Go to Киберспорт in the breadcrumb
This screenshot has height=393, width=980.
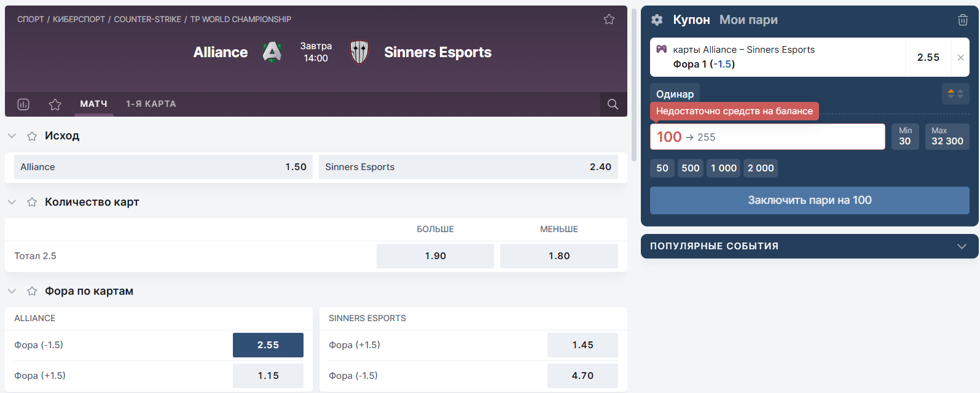[x=79, y=19]
